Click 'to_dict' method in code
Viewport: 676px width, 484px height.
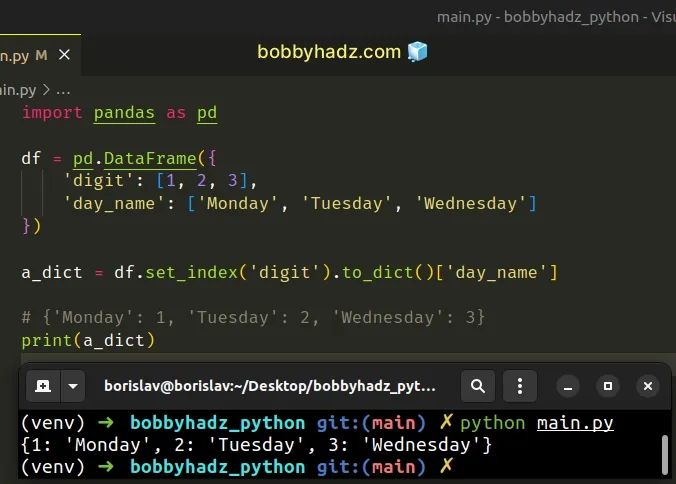378,272
